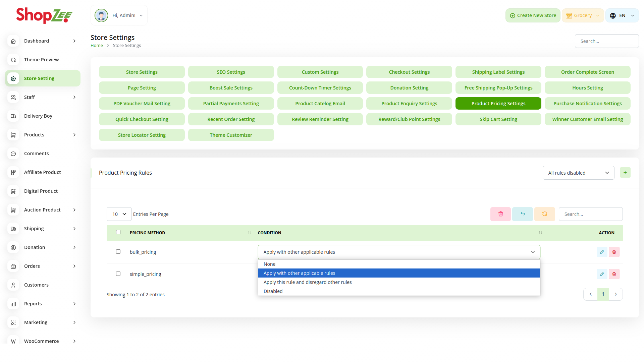Click the Create New Store button
Viewport: 644px width, 362px height.
pos(533,15)
